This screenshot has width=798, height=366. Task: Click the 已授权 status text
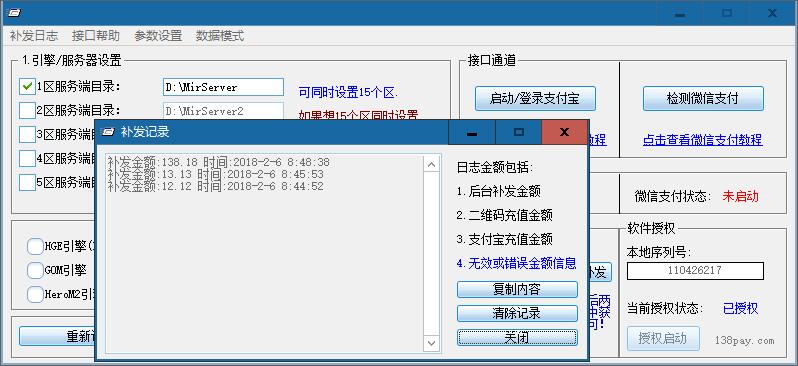tap(740, 308)
